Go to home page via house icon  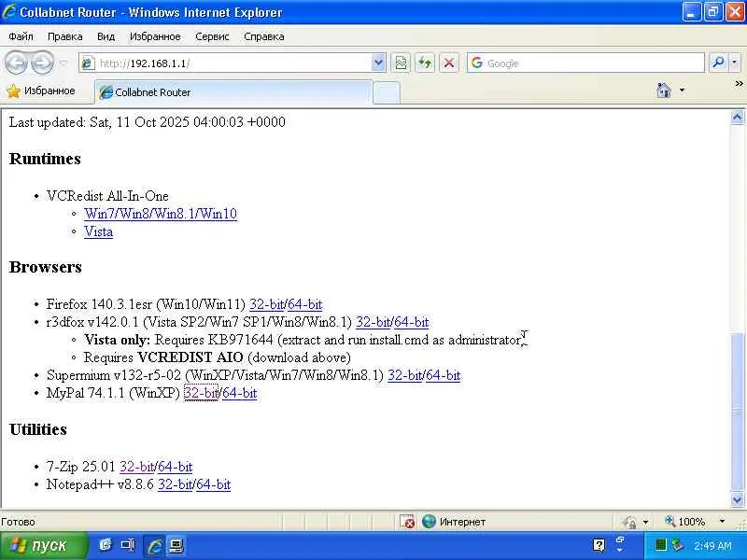(664, 90)
